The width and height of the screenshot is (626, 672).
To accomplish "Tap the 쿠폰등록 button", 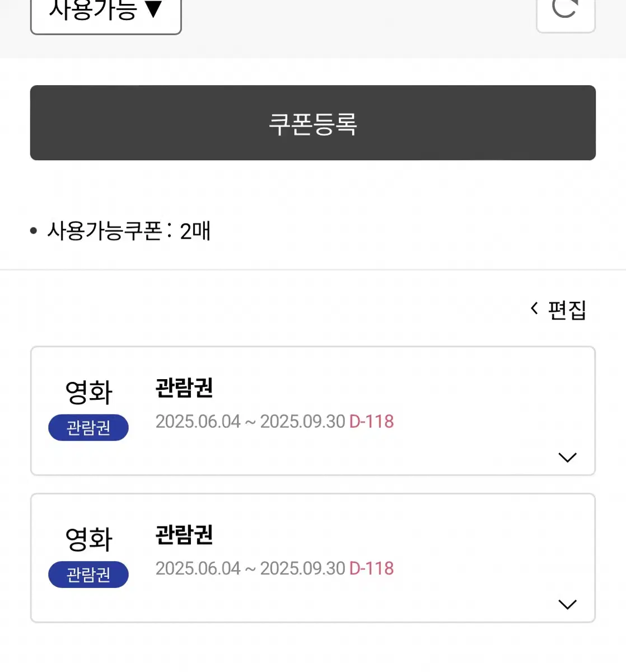I will [313, 123].
